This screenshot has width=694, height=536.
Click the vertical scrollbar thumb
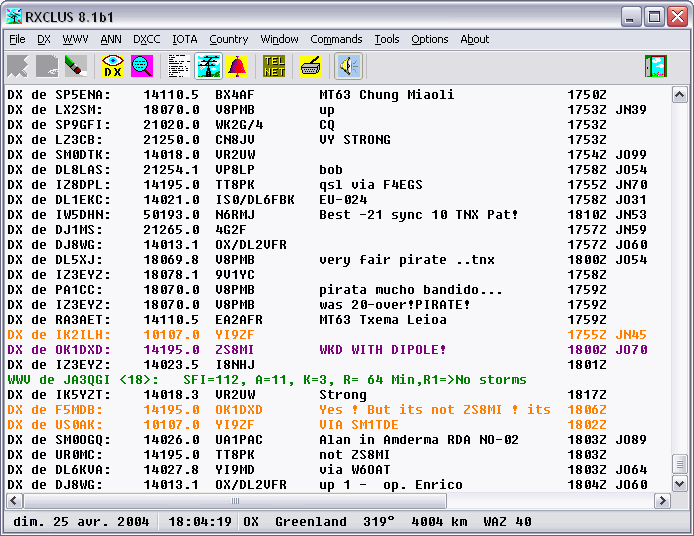pyautogui.click(x=679, y=464)
